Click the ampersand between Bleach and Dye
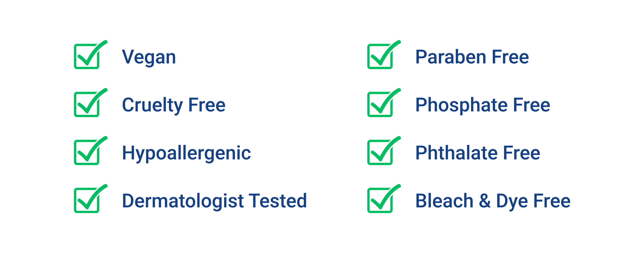 click(x=485, y=200)
